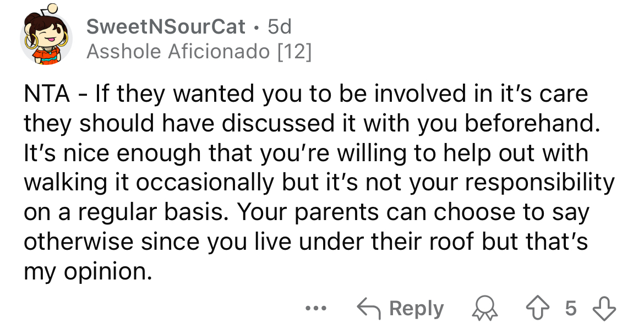The width and height of the screenshot is (644, 329).
Task: Downvote SweetNSourCat's comment
Action: coord(604,309)
